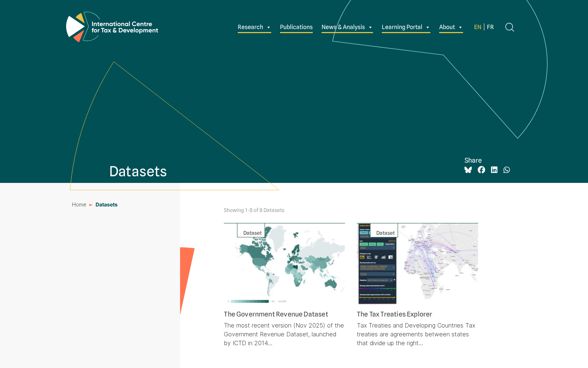This screenshot has height=368, width=588.
Task: Click the Datasets page heading
Action: [x=138, y=171]
